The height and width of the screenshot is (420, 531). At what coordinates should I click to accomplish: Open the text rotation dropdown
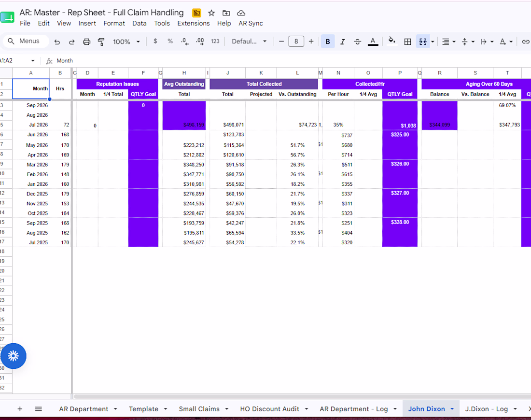[506, 42]
